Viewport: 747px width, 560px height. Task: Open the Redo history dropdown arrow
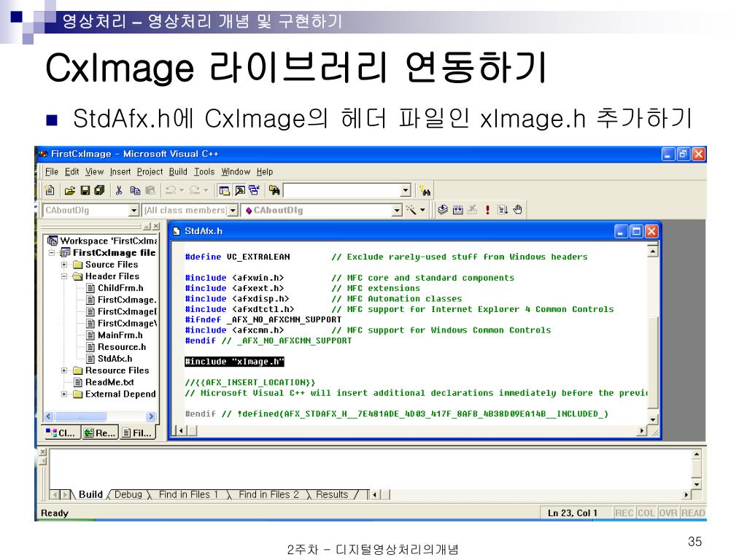pos(206,190)
